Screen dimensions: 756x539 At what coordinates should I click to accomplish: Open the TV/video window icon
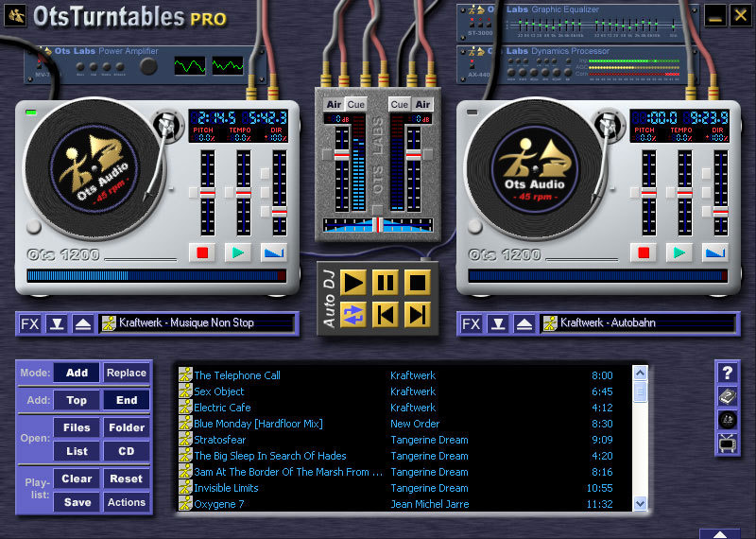[727, 443]
